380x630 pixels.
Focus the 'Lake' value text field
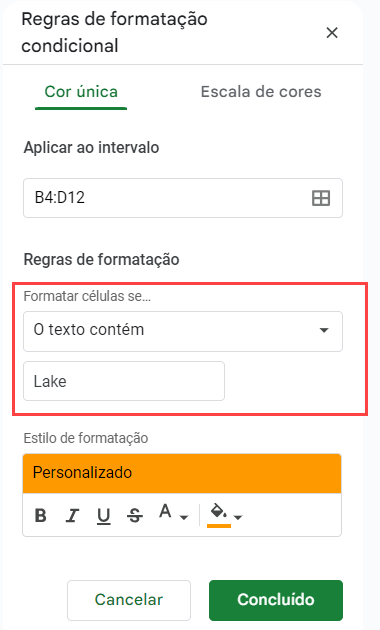coord(124,381)
